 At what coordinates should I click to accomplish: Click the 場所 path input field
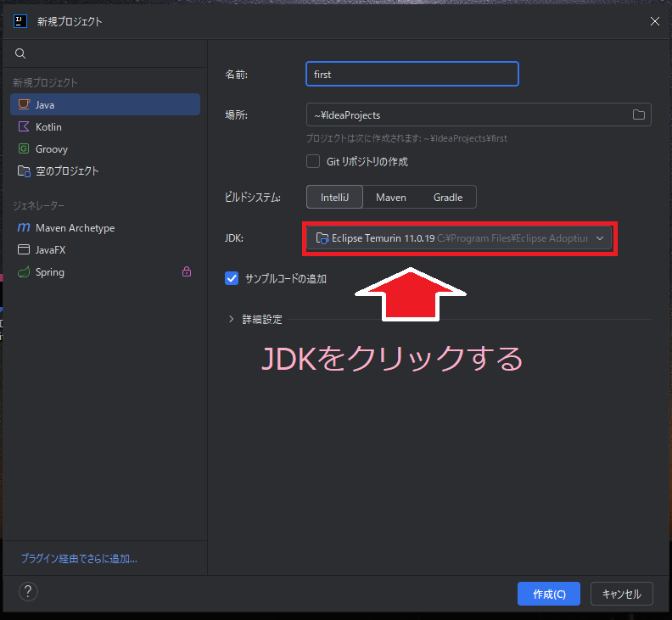(479, 115)
